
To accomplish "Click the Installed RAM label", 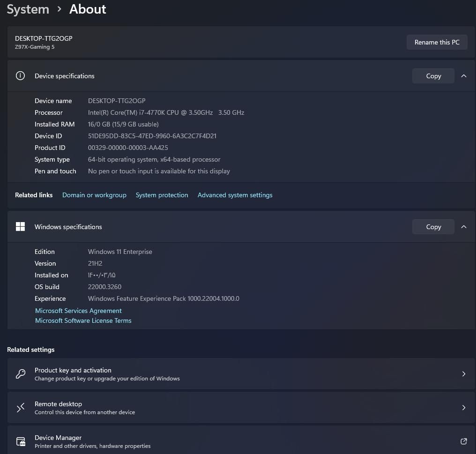I will tap(55, 124).
